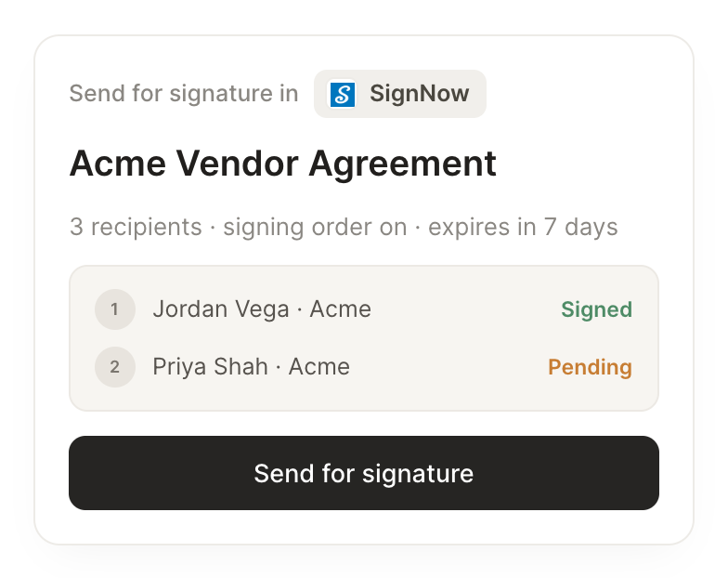728x578 pixels.
Task: Click the Acme Vendor Agreement title
Action: coord(282,164)
